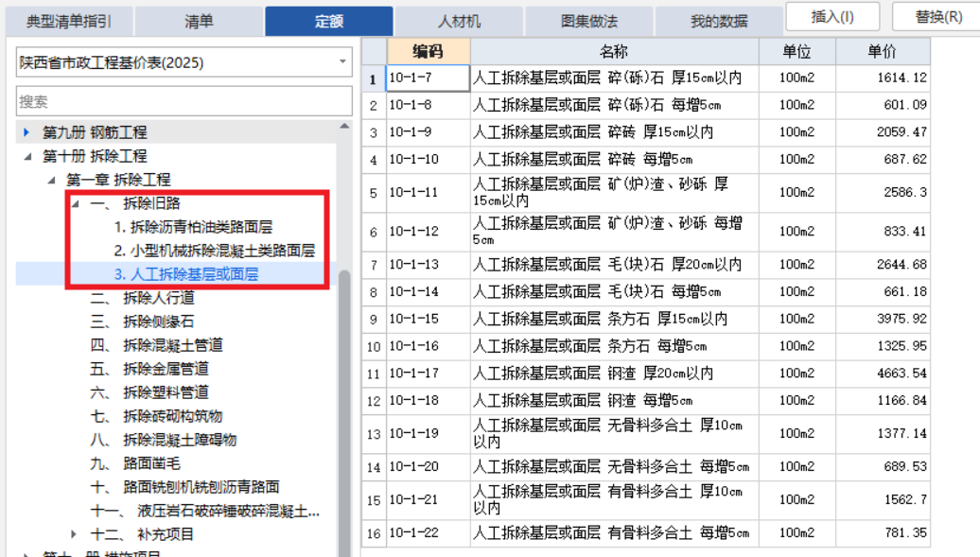Click the 替换(R) button

[x=936, y=16]
